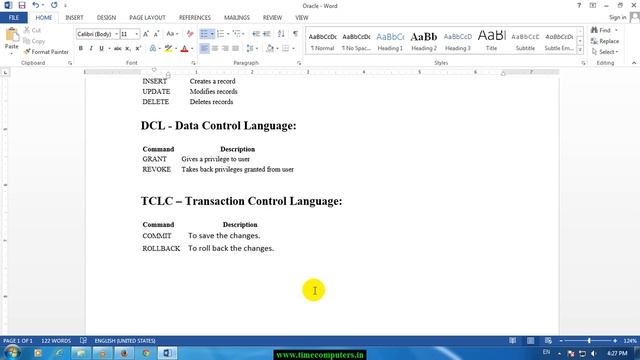Open the font name Calibri dropdown
The height and width of the screenshot is (360, 640).
[116, 34]
